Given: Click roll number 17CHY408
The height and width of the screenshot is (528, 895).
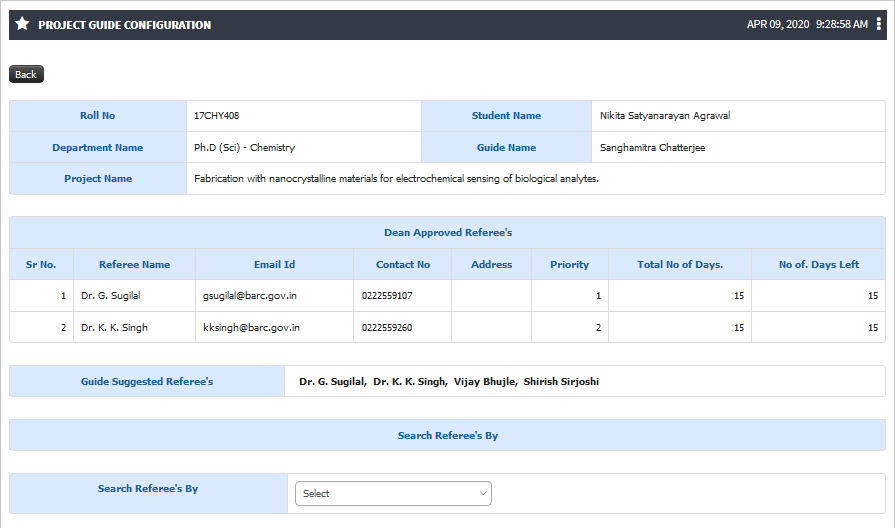Looking at the screenshot, I should [216, 115].
